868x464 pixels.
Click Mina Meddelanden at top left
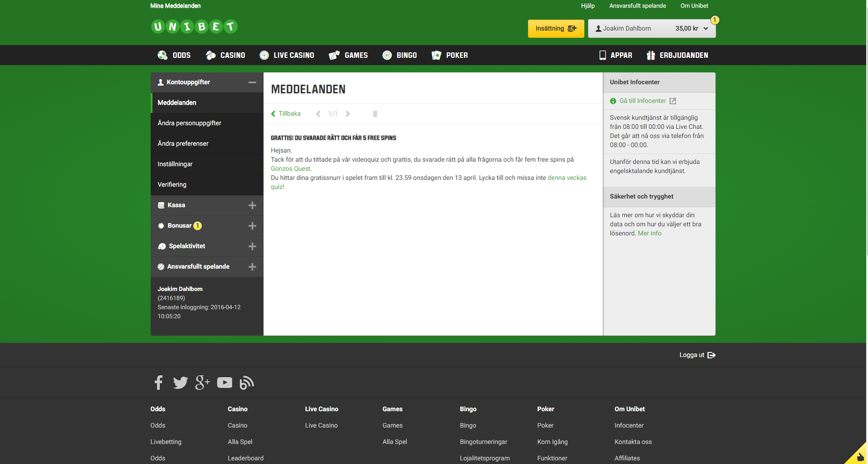[175, 6]
